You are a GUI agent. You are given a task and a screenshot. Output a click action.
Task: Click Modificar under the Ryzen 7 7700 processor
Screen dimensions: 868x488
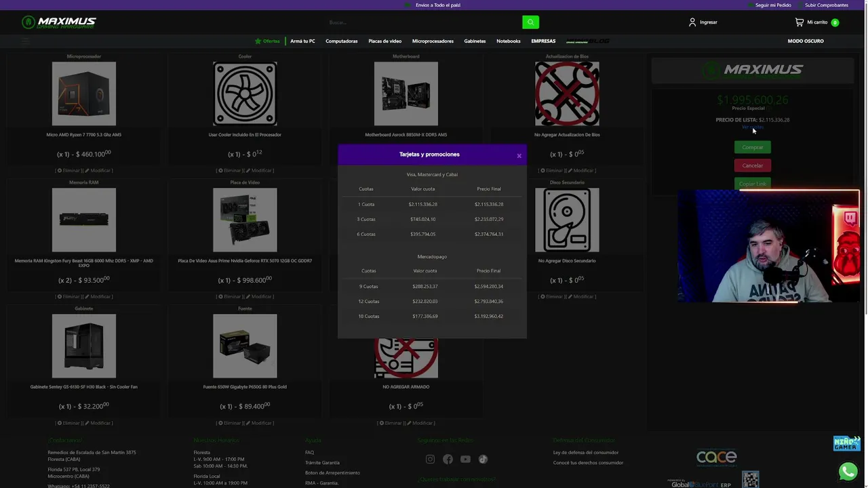[x=98, y=171]
